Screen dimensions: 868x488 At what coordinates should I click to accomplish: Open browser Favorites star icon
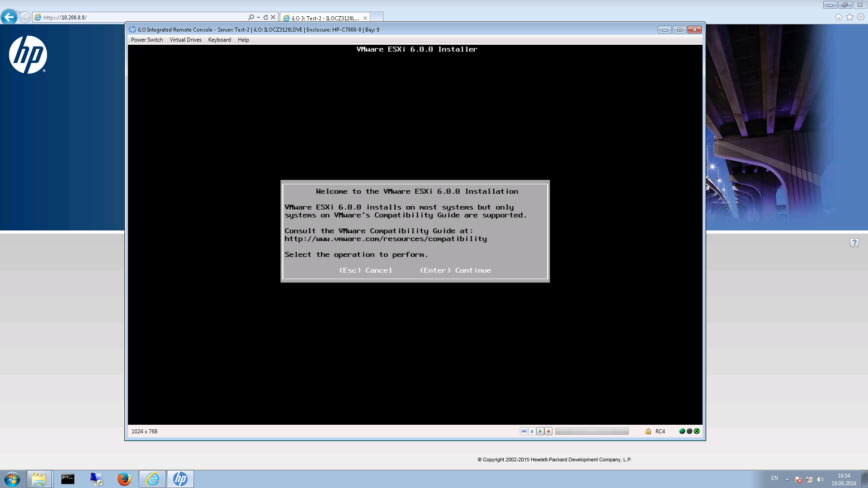pos(849,17)
